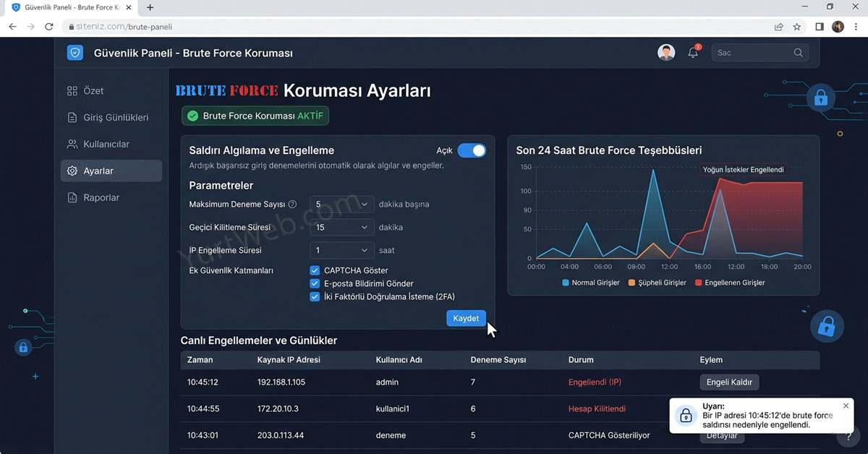Click the Raporlar chart icon
This screenshot has width=868, height=454.
72,198
